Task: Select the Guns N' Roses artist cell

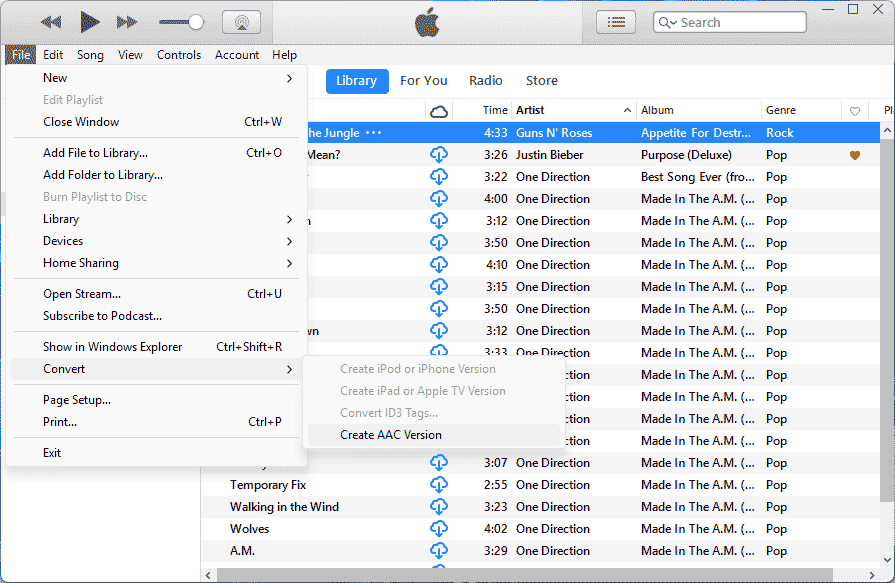Action: 554,133
